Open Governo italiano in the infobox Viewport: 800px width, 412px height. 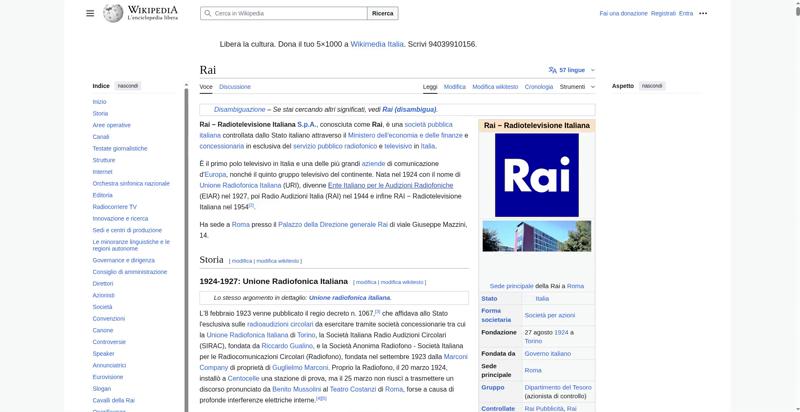point(547,354)
